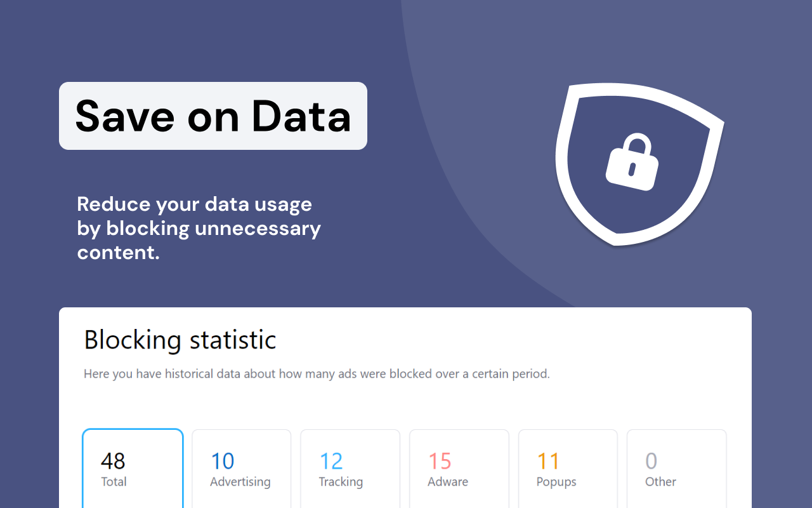
Task: Click the "Advertising" label text
Action: tap(240, 482)
